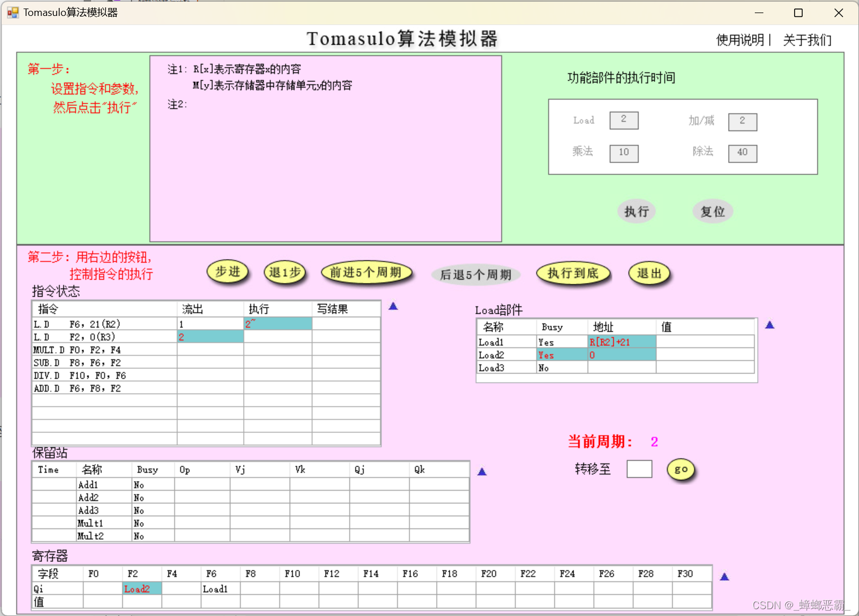Maximize the Tomasulo window

click(798, 13)
